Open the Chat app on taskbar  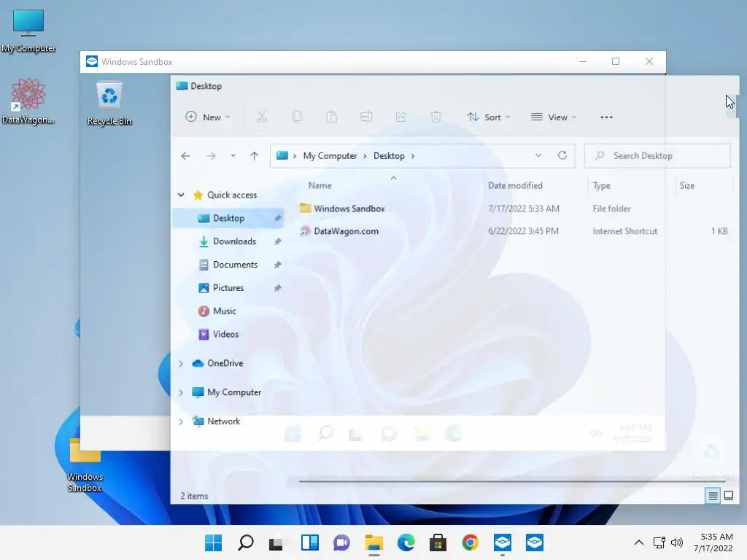click(x=341, y=542)
